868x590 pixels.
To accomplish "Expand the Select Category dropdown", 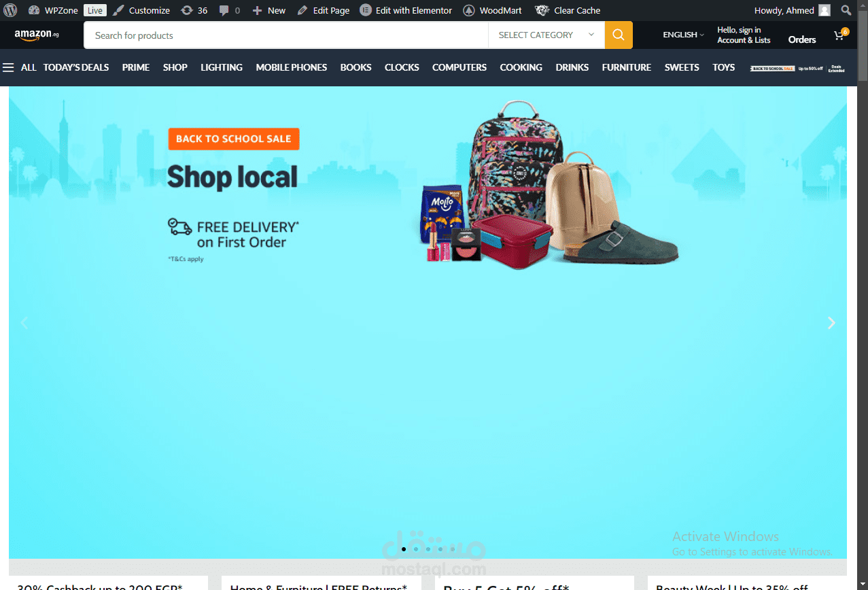I will coord(546,35).
